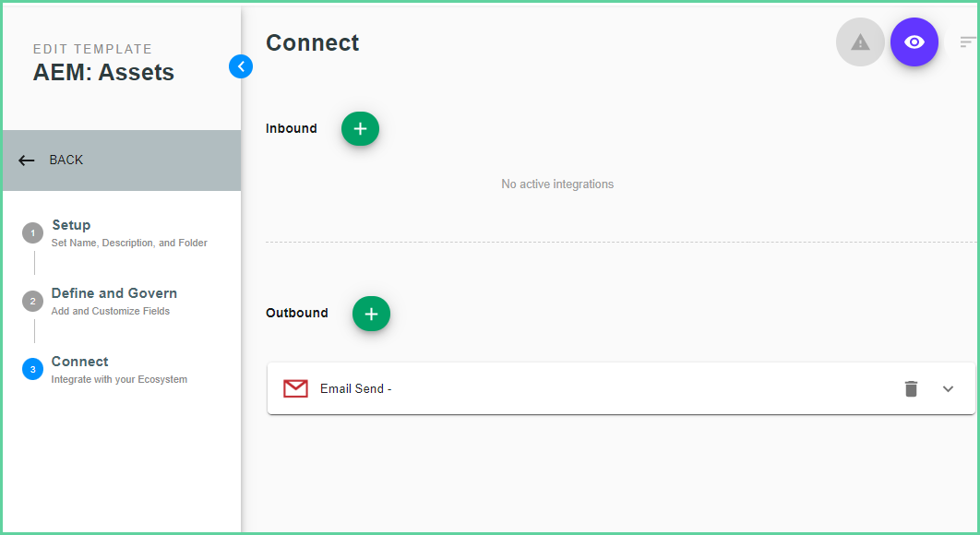The width and height of the screenshot is (980, 535).
Task: Add an Outbound integration
Action: 371,314
